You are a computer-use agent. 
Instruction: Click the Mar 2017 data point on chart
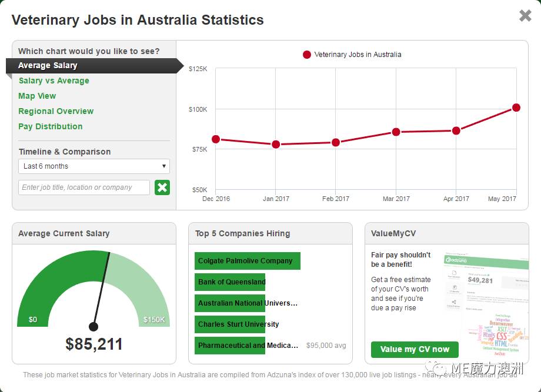coord(396,132)
